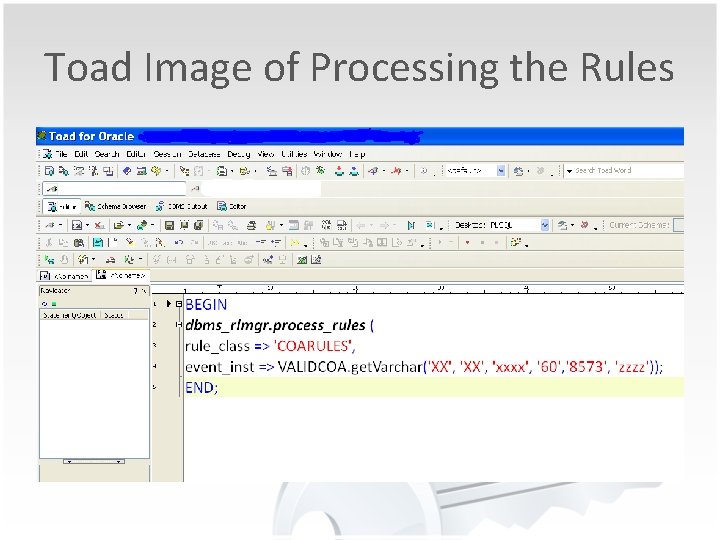Click the red heart marker icon
This screenshot has height=540, width=720.
(x=467, y=242)
